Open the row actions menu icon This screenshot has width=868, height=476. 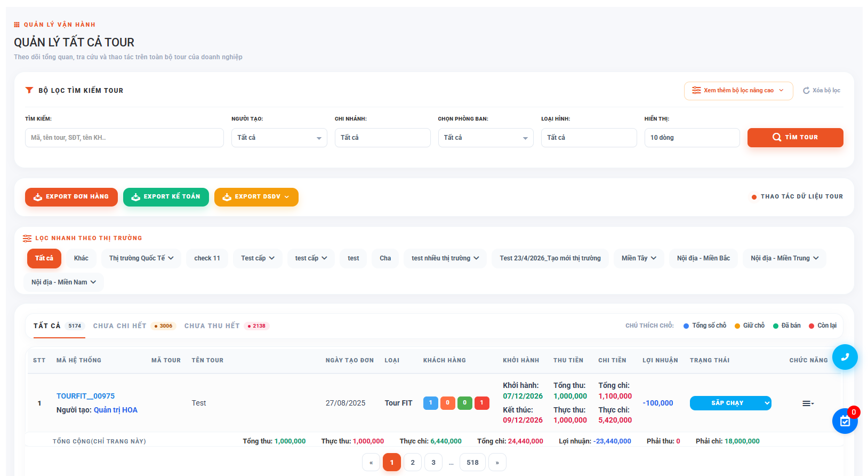(808, 403)
